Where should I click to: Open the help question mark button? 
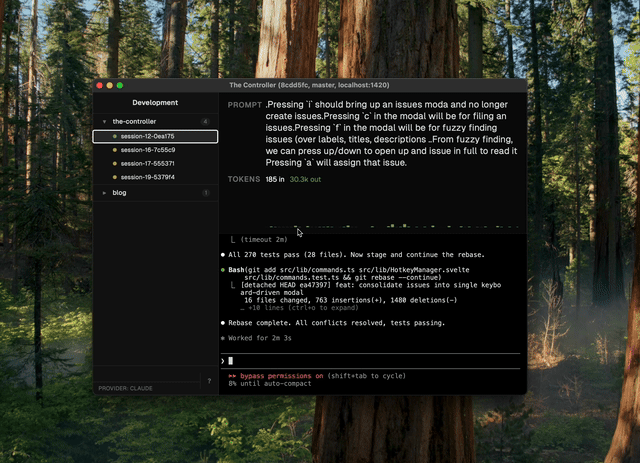point(209,381)
